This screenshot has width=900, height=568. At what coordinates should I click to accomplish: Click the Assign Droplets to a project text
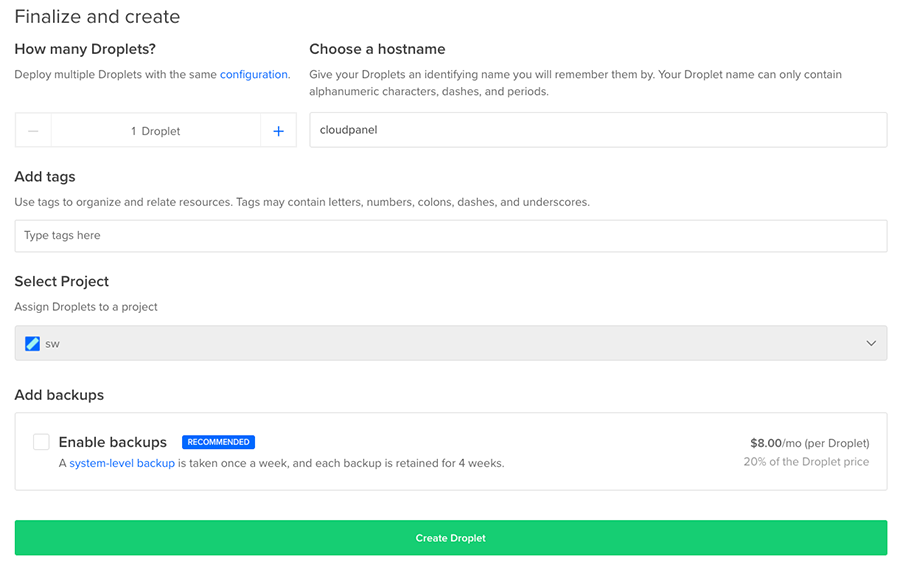(x=86, y=307)
